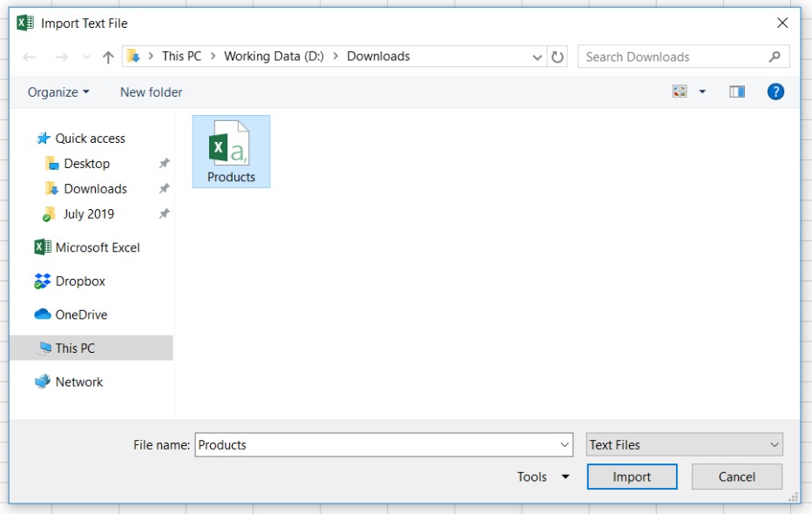Open the view options dropdown arrow
The width and height of the screenshot is (812, 514).
[702, 91]
